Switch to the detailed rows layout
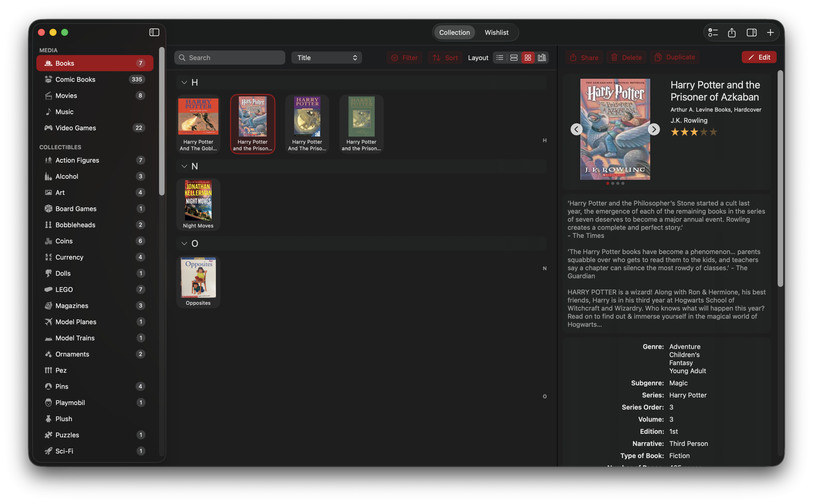Image resolution: width=813 pixels, height=504 pixels. tap(513, 57)
